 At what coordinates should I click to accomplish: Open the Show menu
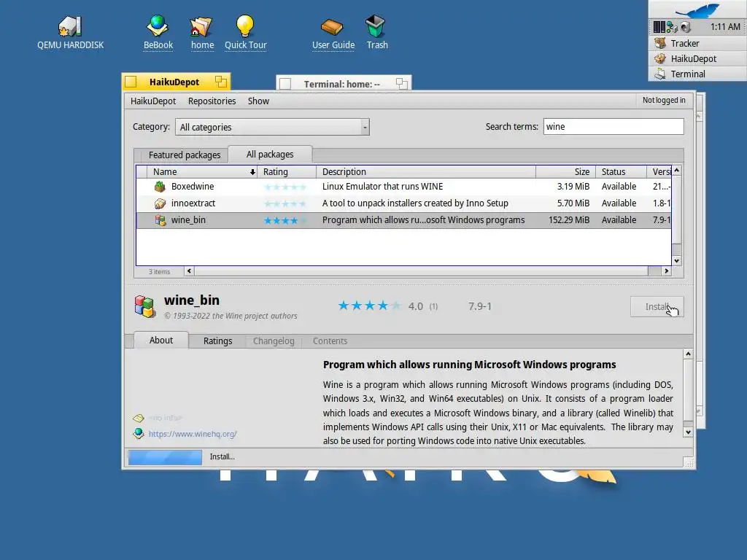pos(258,101)
